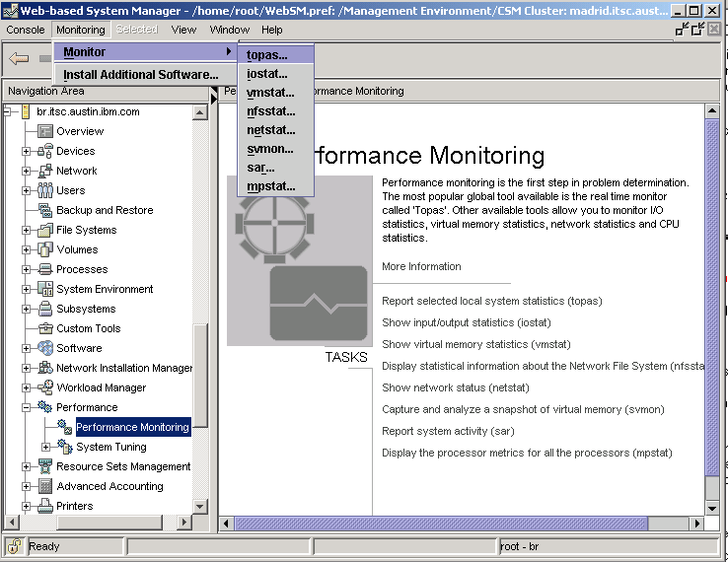The image size is (728, 562).
Task: Expand the Workload Manager tree node
Action: (26, 387)
